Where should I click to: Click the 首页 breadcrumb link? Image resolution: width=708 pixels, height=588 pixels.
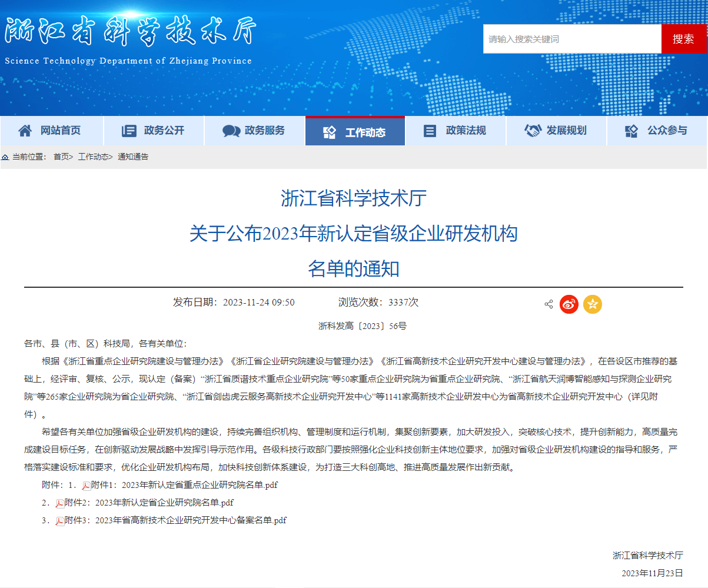pos(61,157)
